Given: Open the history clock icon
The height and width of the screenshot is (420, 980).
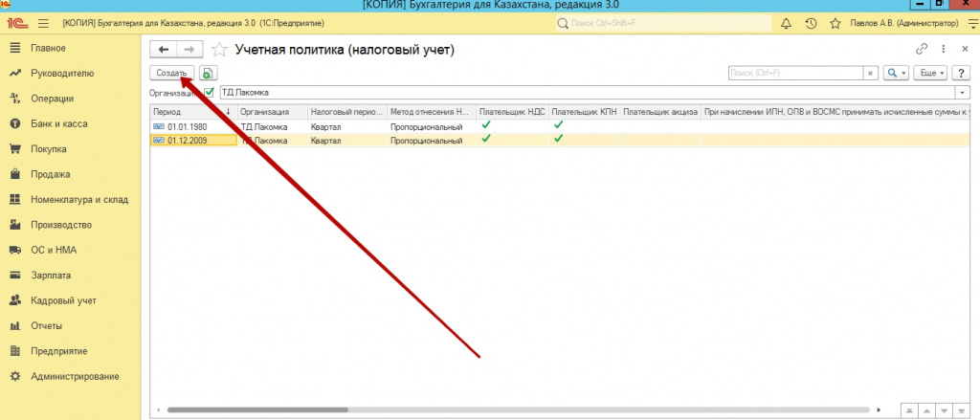Looking at the screenshot, I should (811, 24).
